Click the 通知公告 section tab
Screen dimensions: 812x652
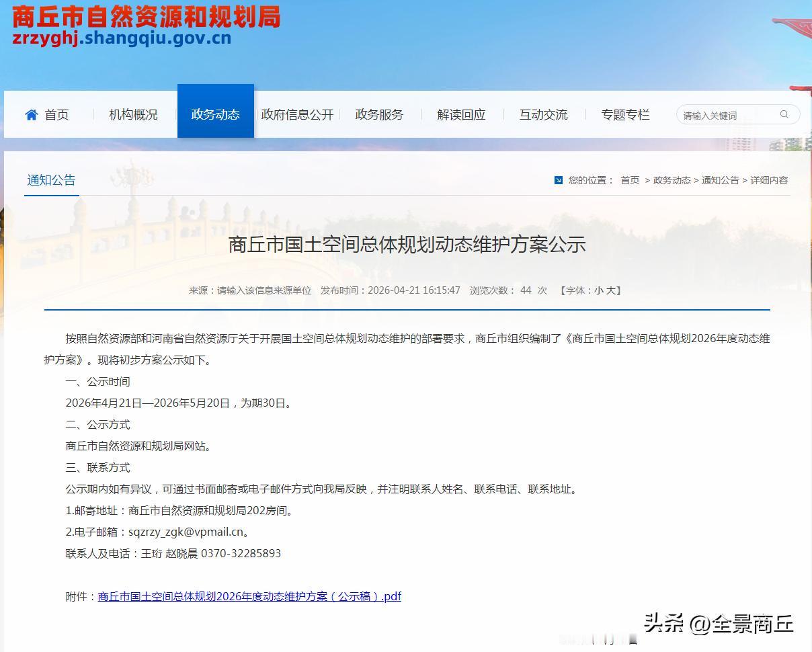tap(51, 180)
